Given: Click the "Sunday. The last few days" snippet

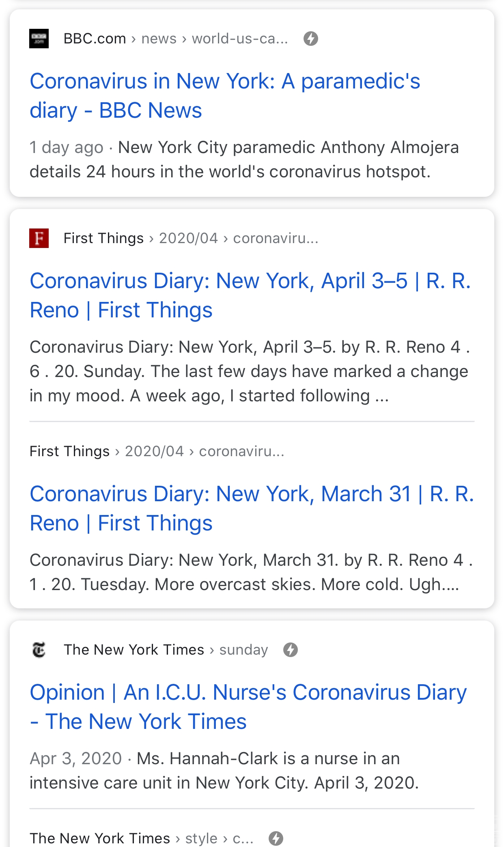Looking at the screenshot, I should (249, 371).
